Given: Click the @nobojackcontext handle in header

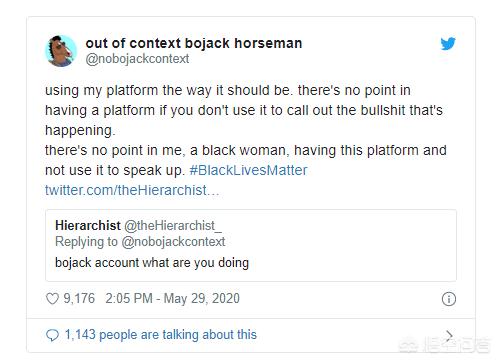Looking at the screenshot, I should pos(137,59).
